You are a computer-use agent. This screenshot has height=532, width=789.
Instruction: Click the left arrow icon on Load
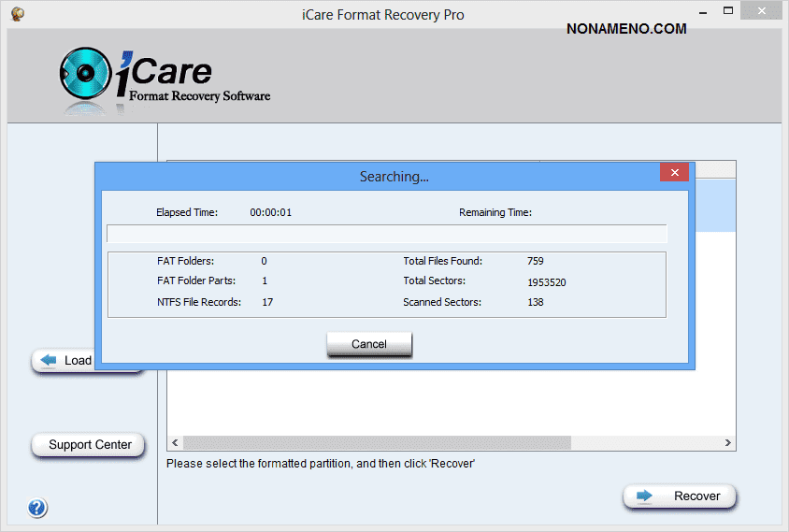(x=49, y=361)
